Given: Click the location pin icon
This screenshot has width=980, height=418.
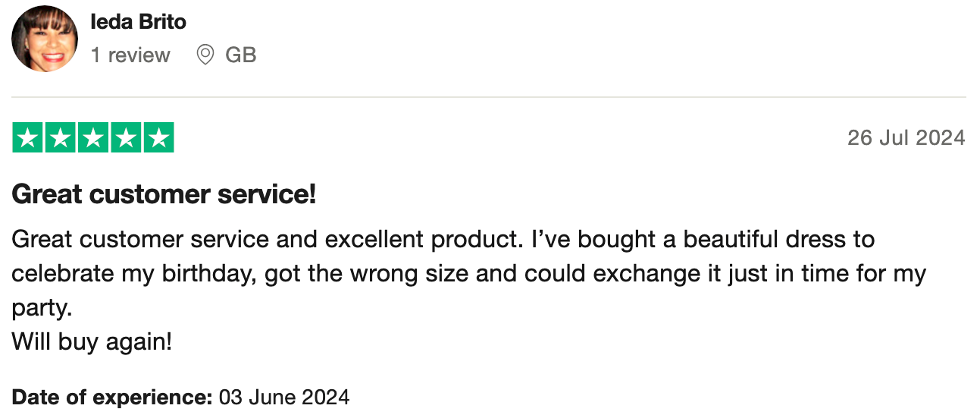Looking at the screenshot, I should (x=205, y=55).
